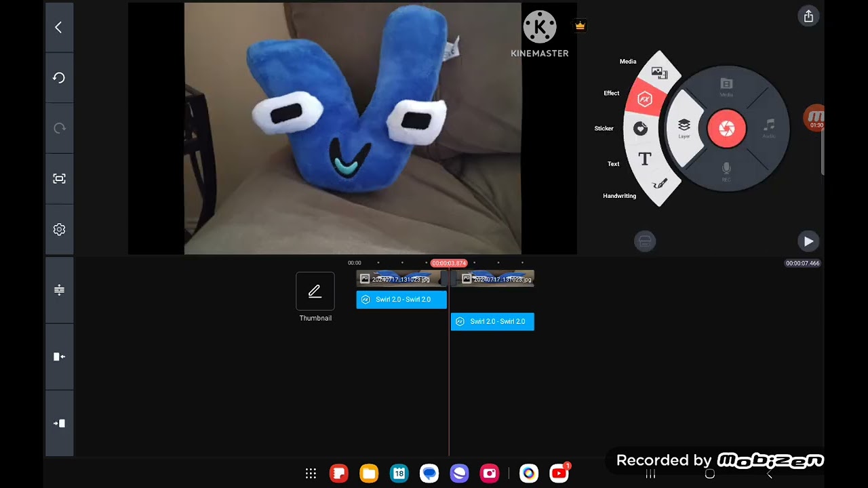Image resolution: width=868 pixels, height=488 pixels.
Task: Tap the red camera shutter button
Action: tap(726, 128)
